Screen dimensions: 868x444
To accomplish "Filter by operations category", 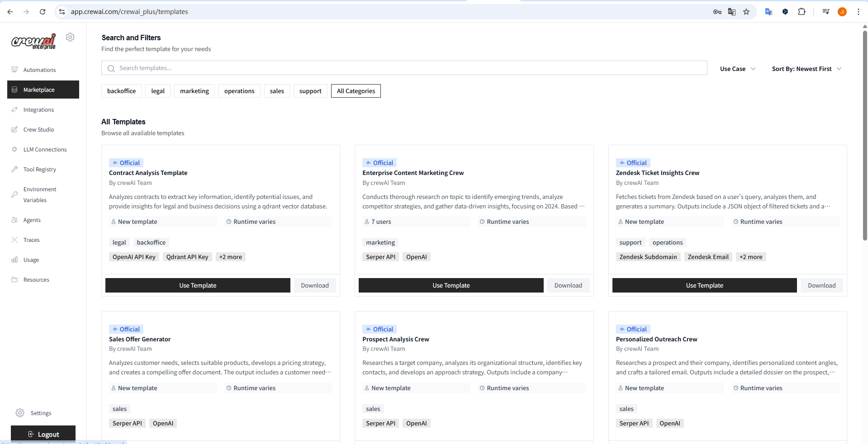I will click(239, 91).
